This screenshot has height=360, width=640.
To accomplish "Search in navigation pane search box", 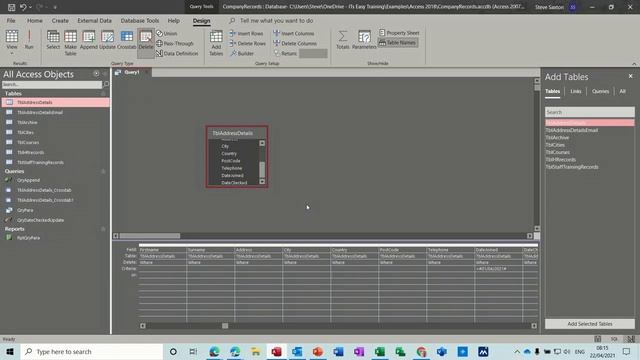I will (x=52, y=84).
